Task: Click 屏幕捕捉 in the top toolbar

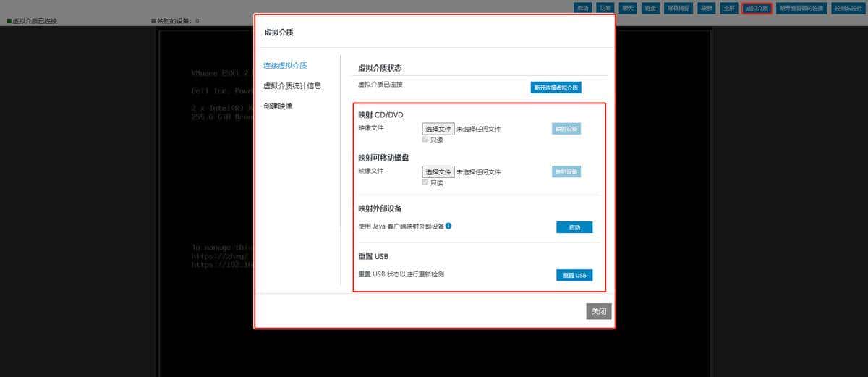Action: click(x=678, y=9)
